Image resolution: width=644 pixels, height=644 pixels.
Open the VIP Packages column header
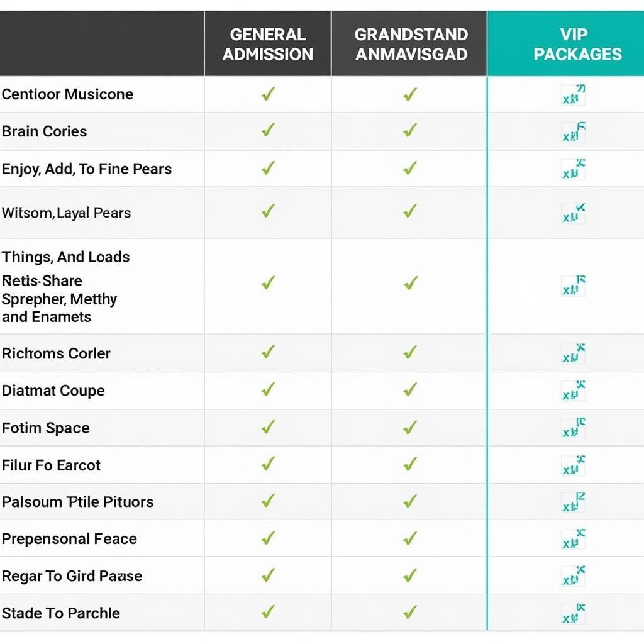coord(577,44)
